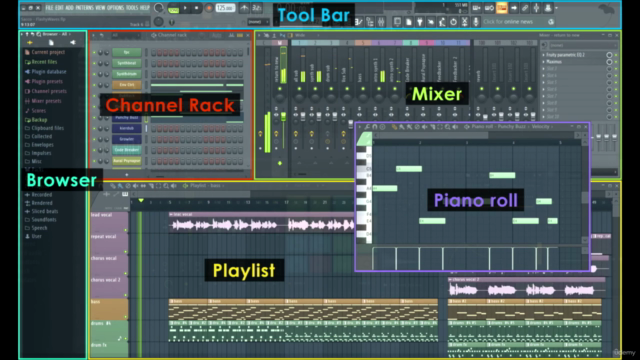Toggle the Song/Pattern mode switch

coord(173,8)
